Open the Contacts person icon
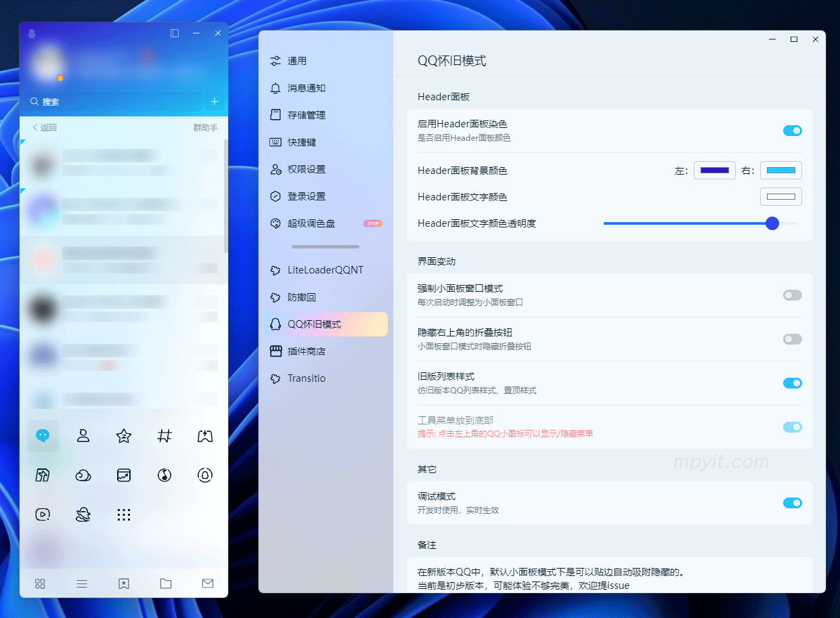This screenshot has height=618, width=840. coord(83,436)
